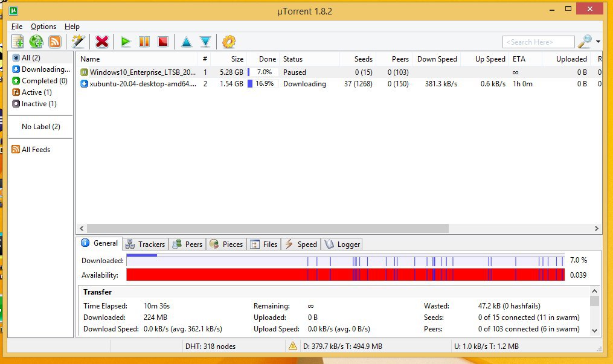
Task: Move torrent up the queue
Action: pos(187,42)
